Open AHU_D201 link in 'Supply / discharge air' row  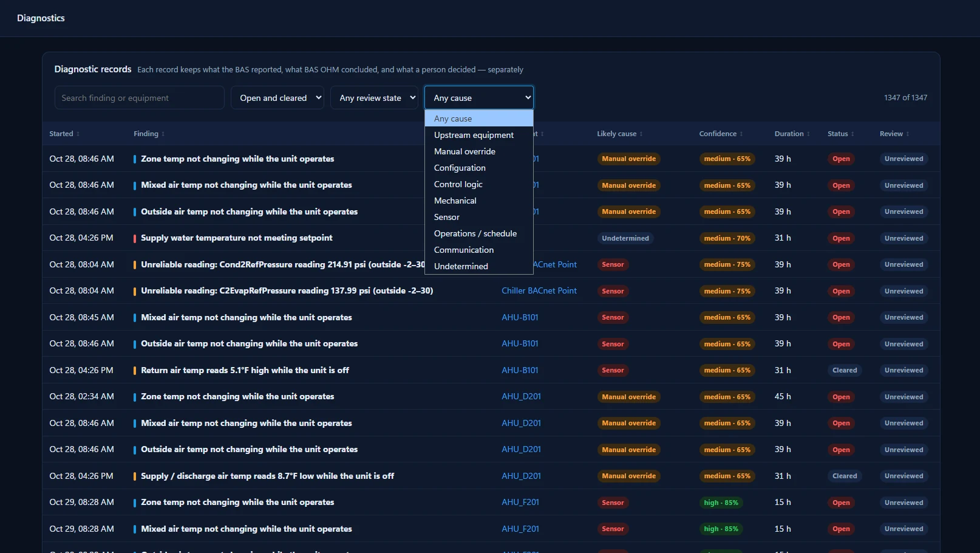[521, 476]
